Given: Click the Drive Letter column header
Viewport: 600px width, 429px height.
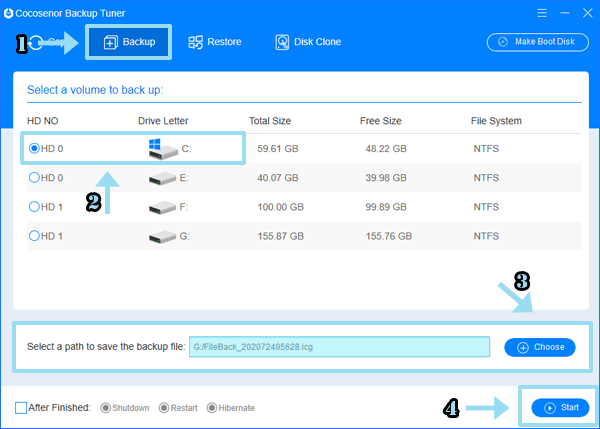Looking at the screenshot, I should pos(163,121).
